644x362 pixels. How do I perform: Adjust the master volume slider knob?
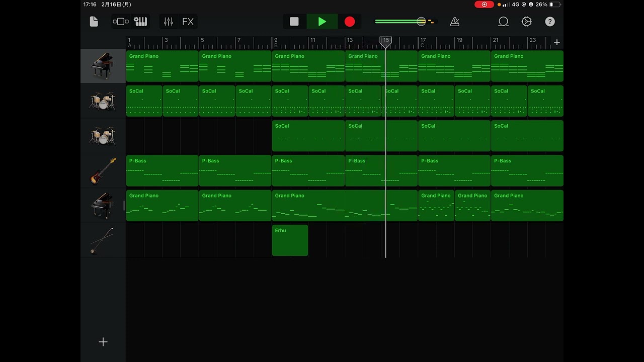click(421, 22)
